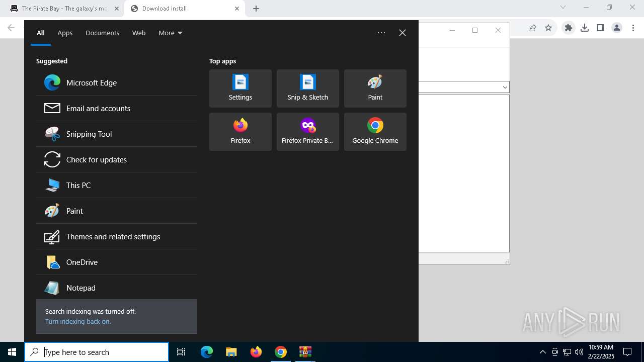Open OneDrive from suggestions

tap(117, 262)
